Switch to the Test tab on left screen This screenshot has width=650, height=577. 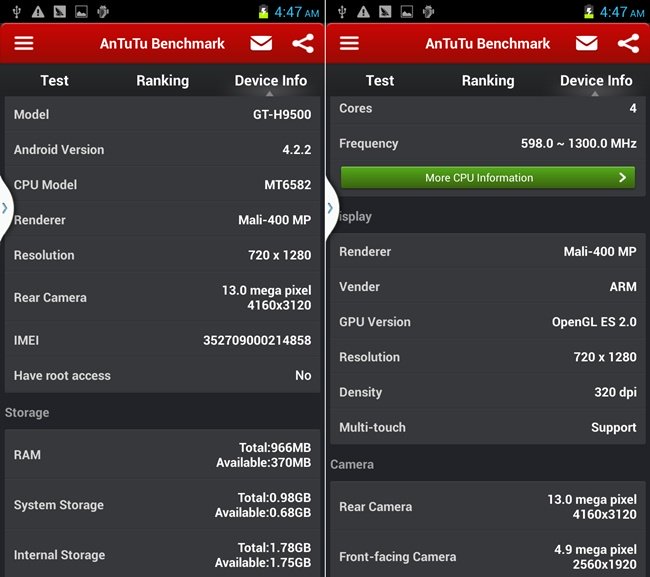pyautogui.click(x=54, y=81)
